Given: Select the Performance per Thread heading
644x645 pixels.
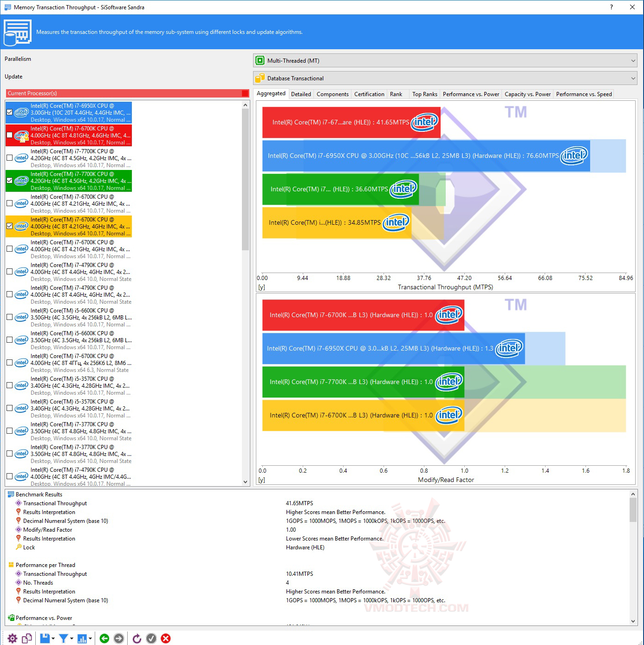Looking at the screenshot, I should (x=45, y=565).
